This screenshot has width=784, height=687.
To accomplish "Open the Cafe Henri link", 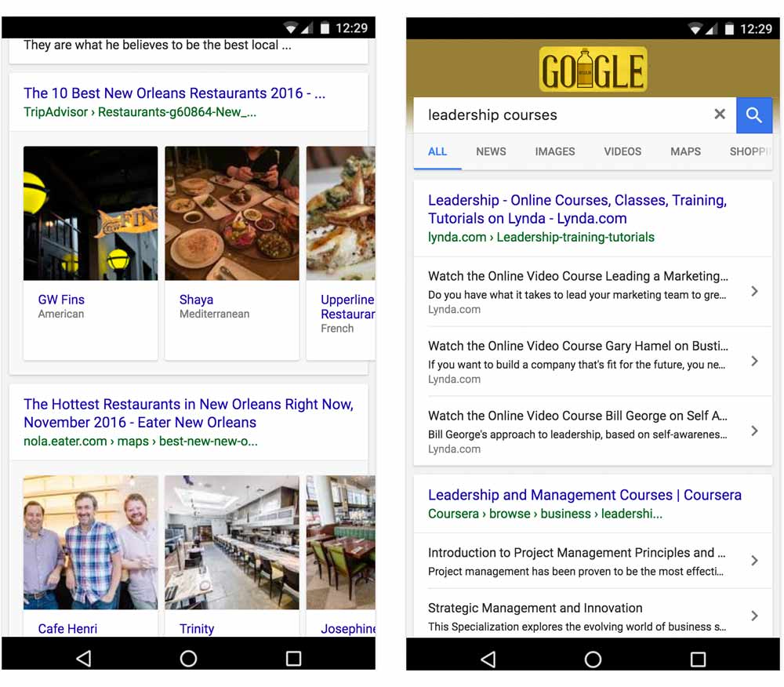I will 67,628.
